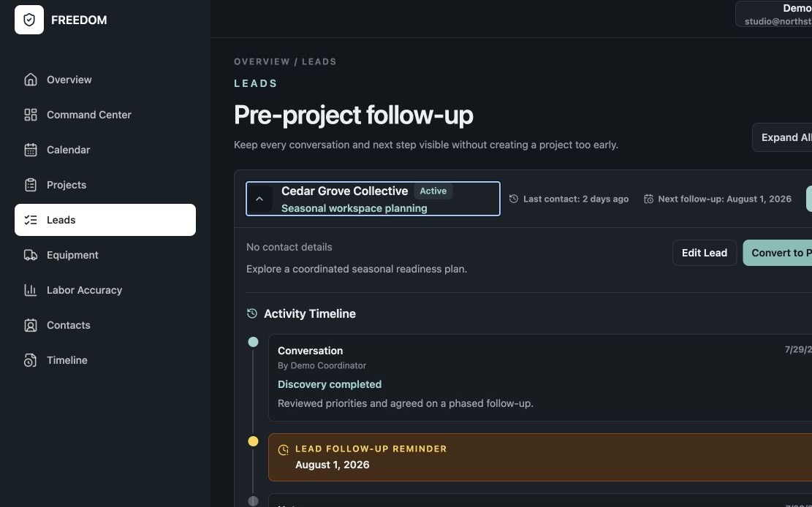Click the Convert to Project button
812x507 pixels.
(x=778, y=253)
